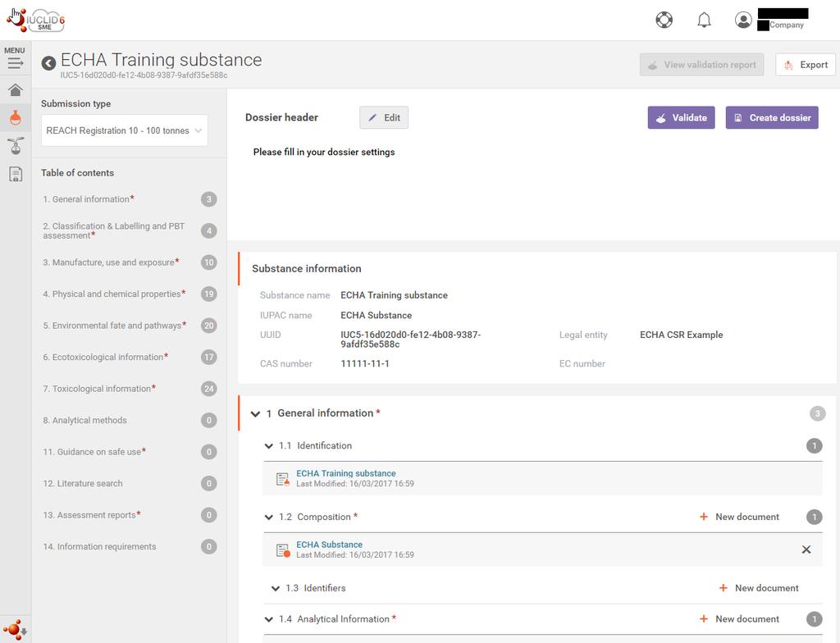Click New document for 1.4 Analytical Information
The height and width of the screenshot is (643, 840).
[x=746, y=619]
